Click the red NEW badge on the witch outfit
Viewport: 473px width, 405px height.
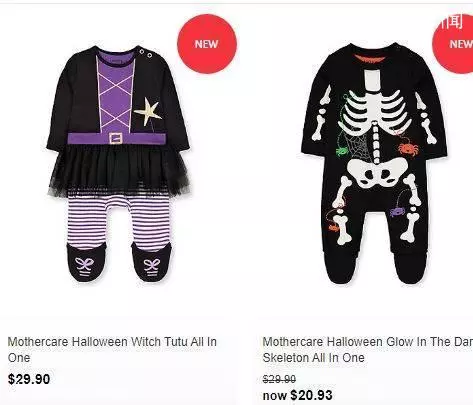(207, 44)
